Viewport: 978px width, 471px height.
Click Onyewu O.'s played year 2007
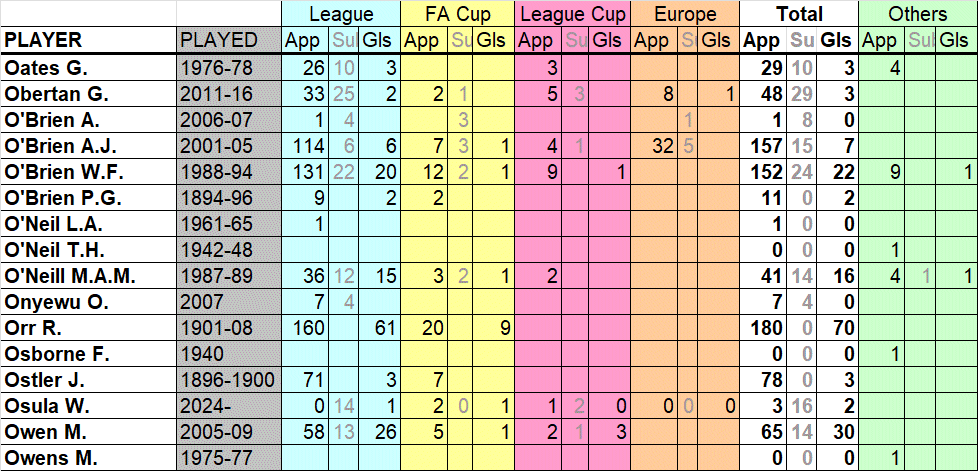pos(205,302)
